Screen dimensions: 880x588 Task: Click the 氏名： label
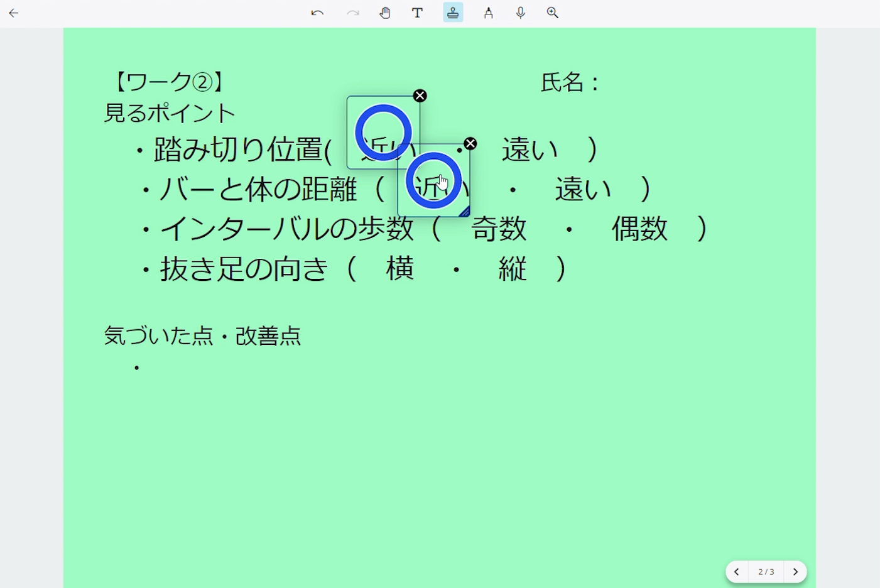coord(571,82)
